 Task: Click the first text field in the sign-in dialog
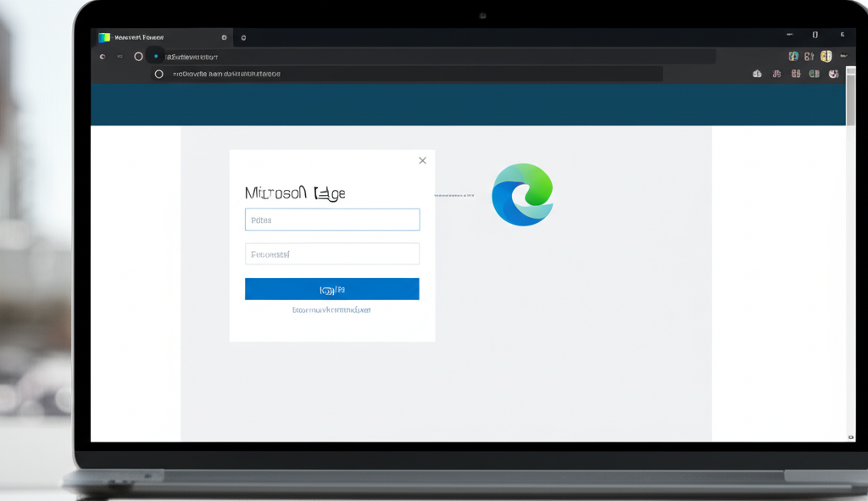[332, 220]
